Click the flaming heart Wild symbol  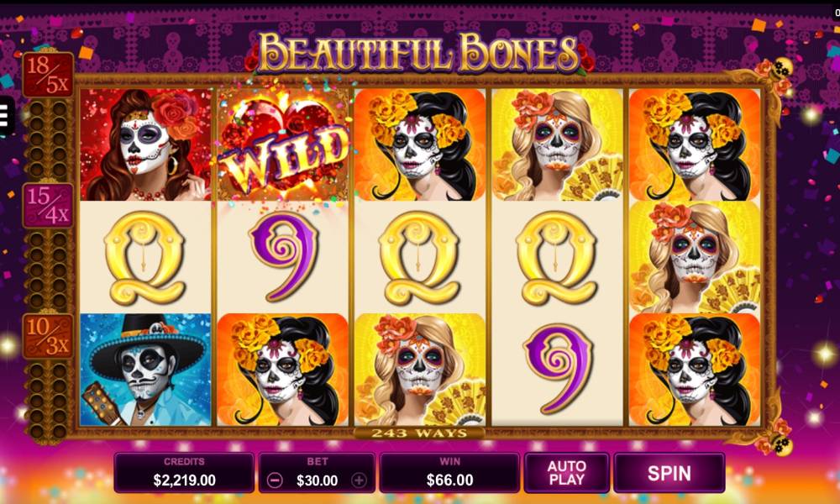283,144
